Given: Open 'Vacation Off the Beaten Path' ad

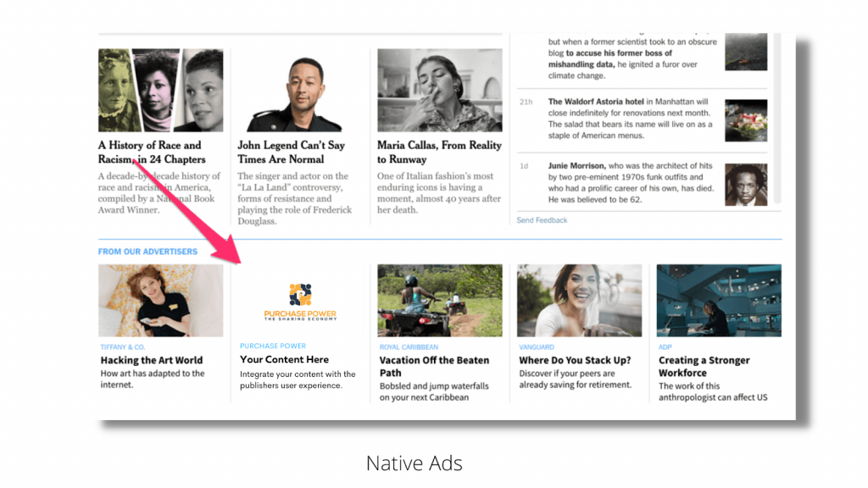Looking at the screenshot, I should (x=434, y=366).
